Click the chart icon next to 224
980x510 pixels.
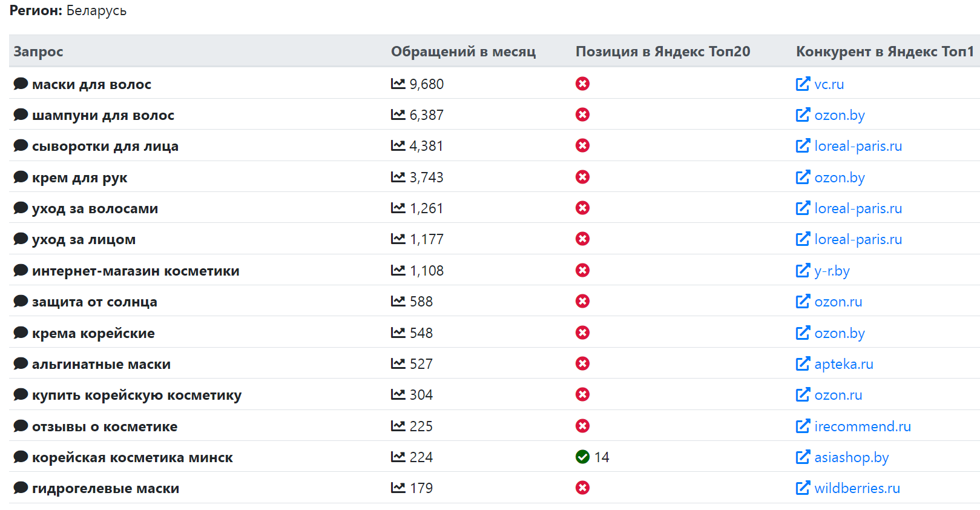click(398, 457)
